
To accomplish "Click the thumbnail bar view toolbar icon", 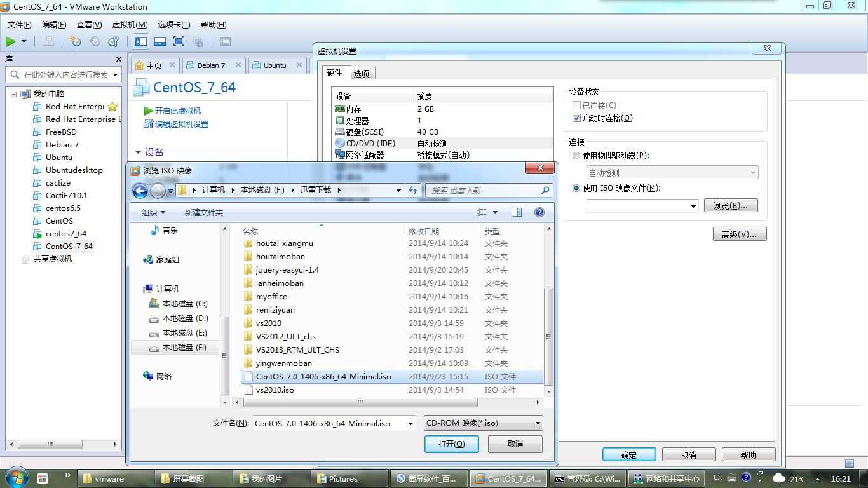I will pos(160,41).
